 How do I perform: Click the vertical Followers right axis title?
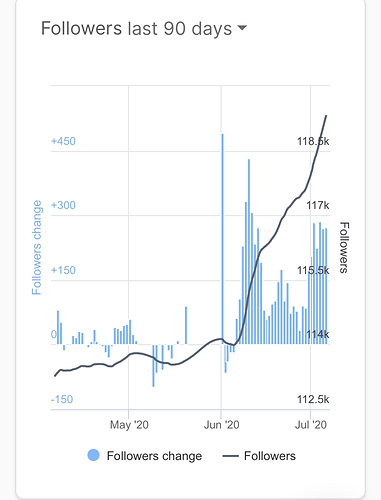pyautogui.click(x=344, y=248)
